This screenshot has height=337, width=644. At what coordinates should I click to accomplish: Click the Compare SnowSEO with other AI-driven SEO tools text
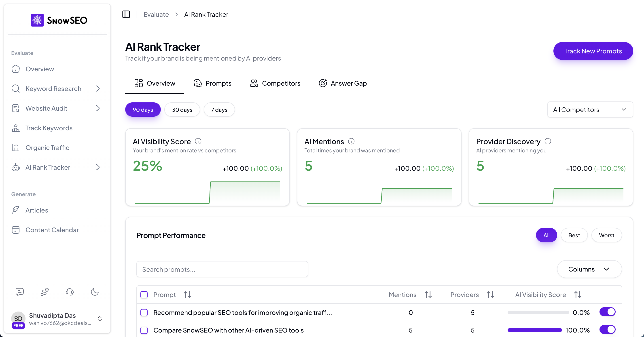pyautogui.click(x=229, y=330)
